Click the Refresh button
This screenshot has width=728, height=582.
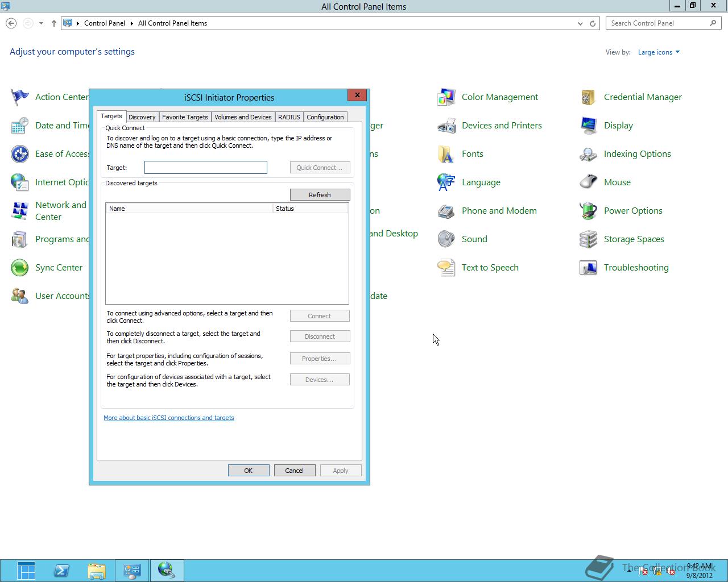[320, 195]
